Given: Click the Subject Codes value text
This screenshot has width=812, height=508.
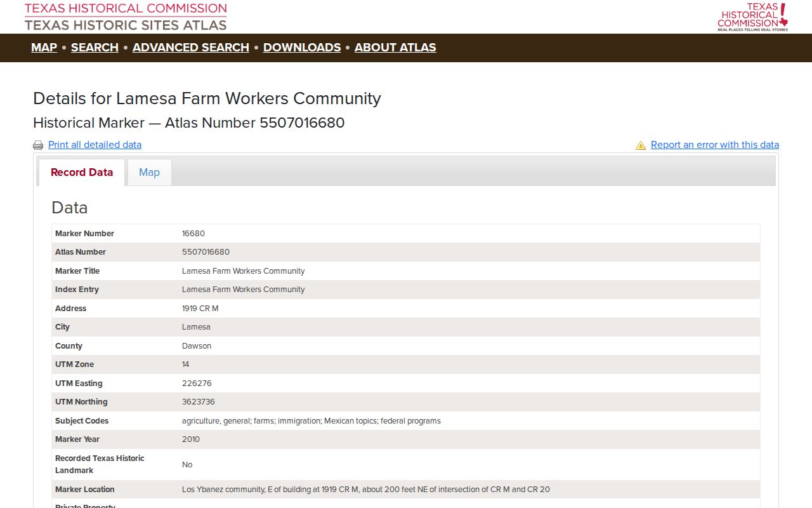Looking at the screenshot, I should pyautogui.click(x=311, y=421).
